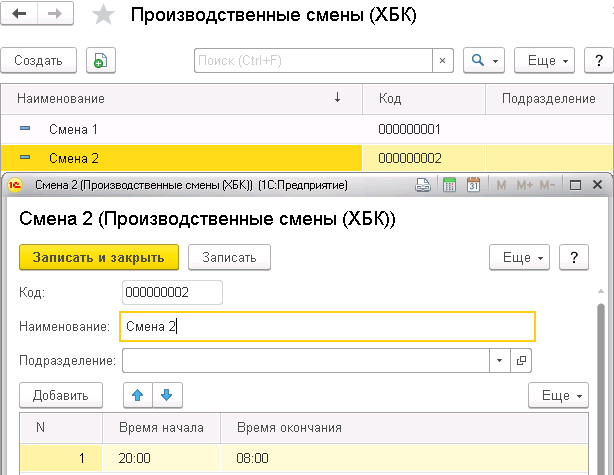The image size is (614, 475).
Task: Expand Подразделение field dropdown arrow
Action: [498, 361]
